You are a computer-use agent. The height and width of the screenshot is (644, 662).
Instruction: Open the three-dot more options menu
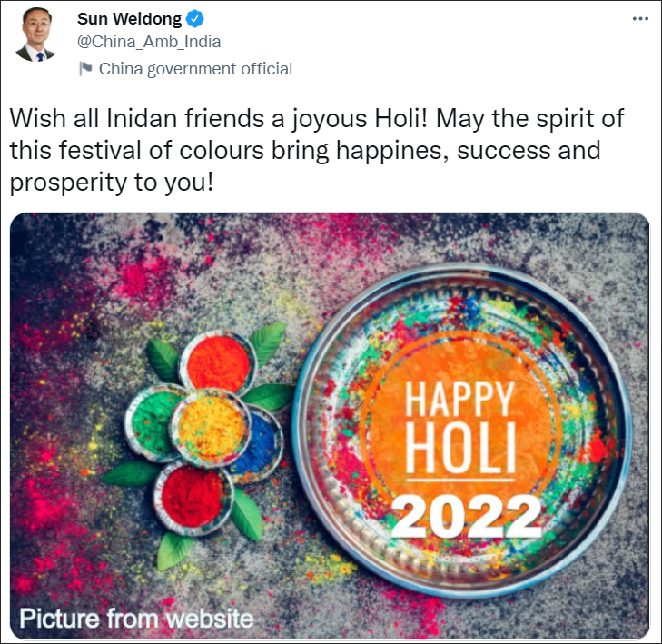click(640, 18)
